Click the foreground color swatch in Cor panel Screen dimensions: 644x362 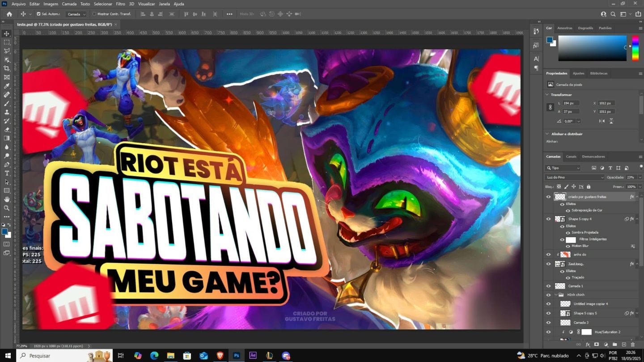point(550,40)
